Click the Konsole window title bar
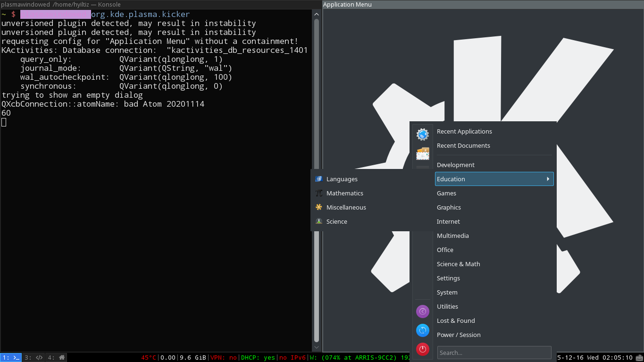 point(161,4)
